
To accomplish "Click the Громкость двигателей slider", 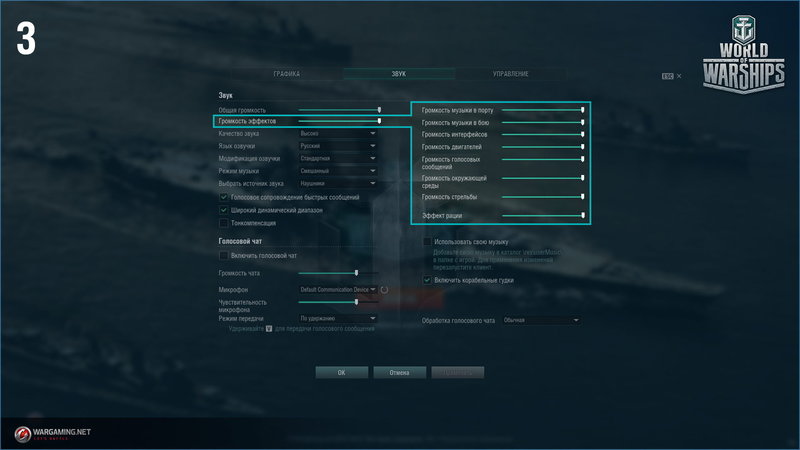I will tap(543, 147).
